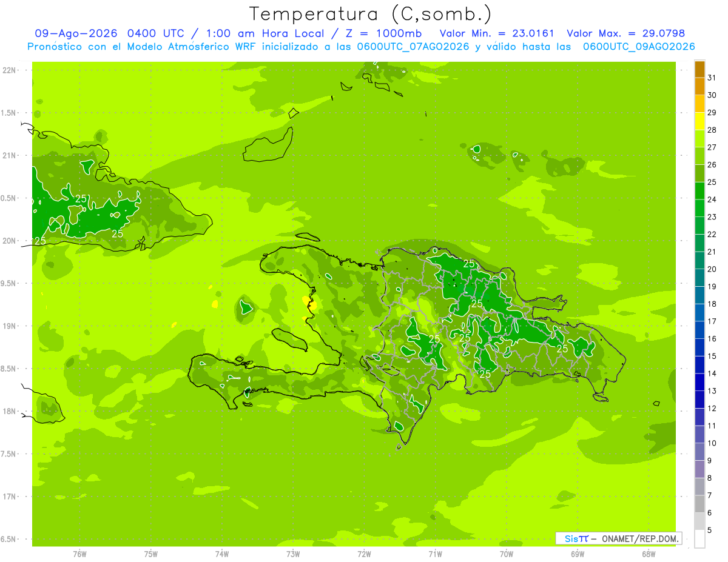Click the '18N' latitude label
The height and width of the screenshot is (562, 728).
9,412
